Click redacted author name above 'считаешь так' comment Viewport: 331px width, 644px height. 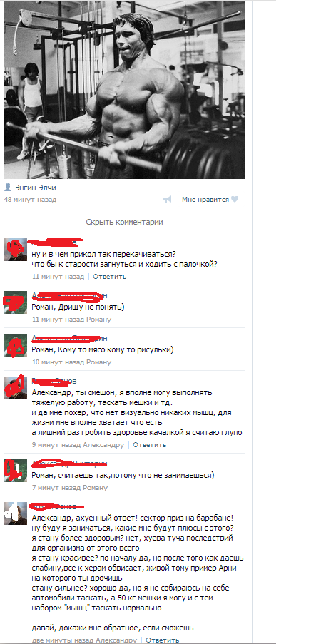pyautogui.click(x=70, y=464)
